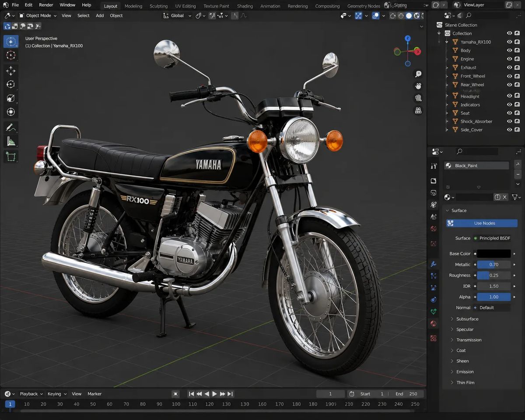Click the Z axis on navigation gizmo
This screenshot has width=525, height=420.
[407, 38]
